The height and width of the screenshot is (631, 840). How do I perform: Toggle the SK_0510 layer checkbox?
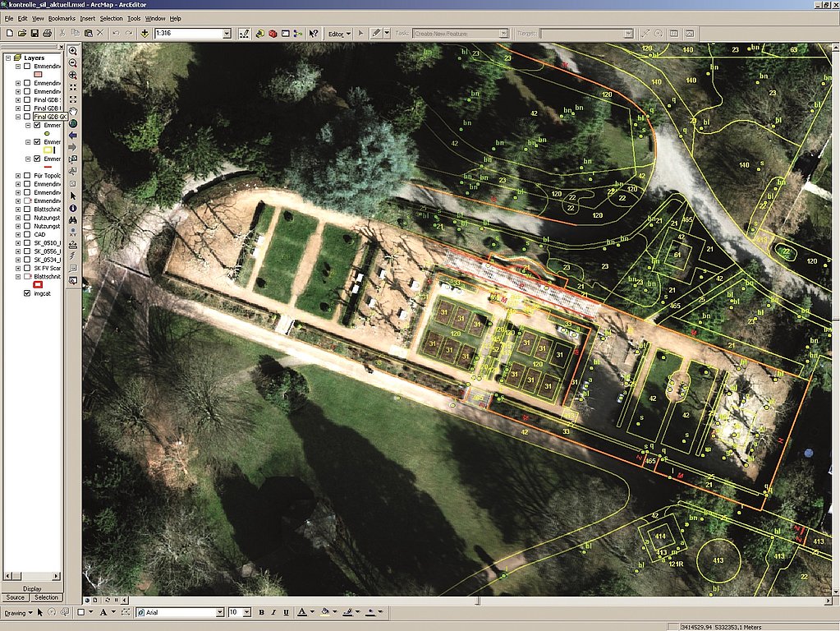[x=27, y=243]
